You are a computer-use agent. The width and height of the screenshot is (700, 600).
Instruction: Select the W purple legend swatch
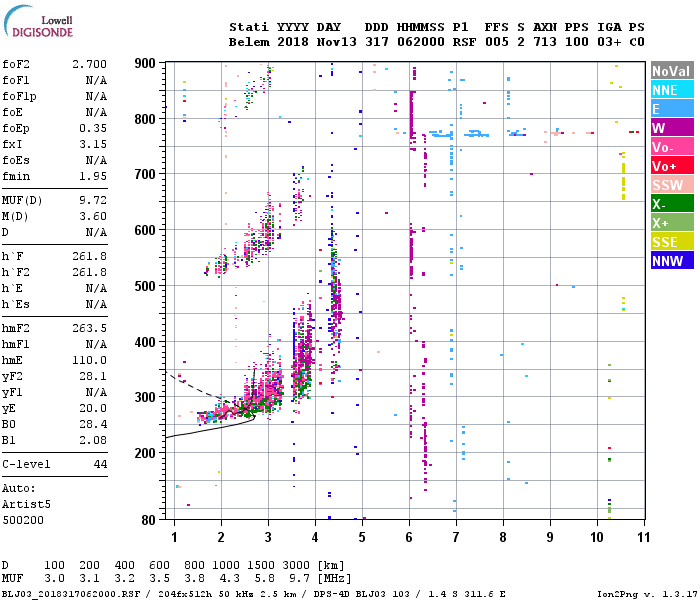click(672, 128)
